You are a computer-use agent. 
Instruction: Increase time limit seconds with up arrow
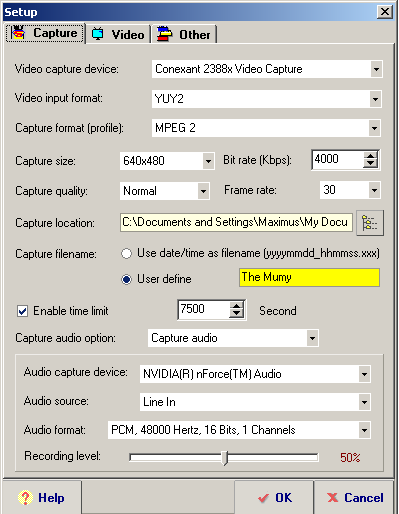click(236, 306)
